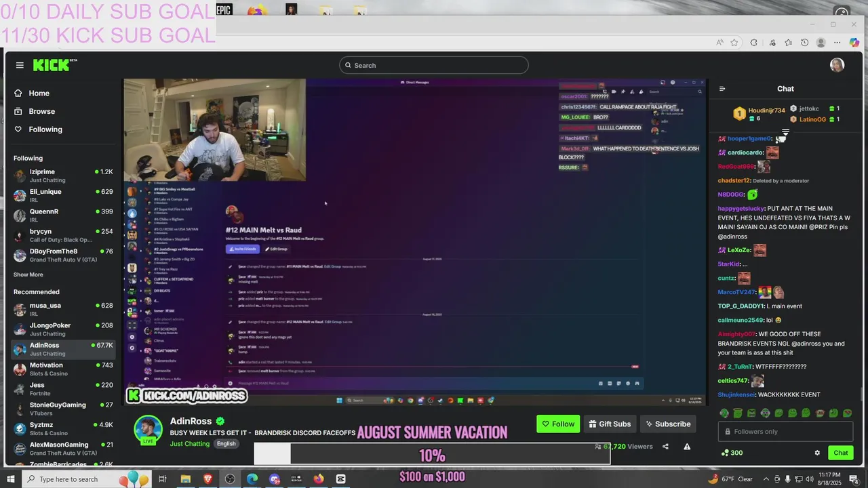Open AlexMasonGaming channel
The image size is (868, 488).
point(63,448)
